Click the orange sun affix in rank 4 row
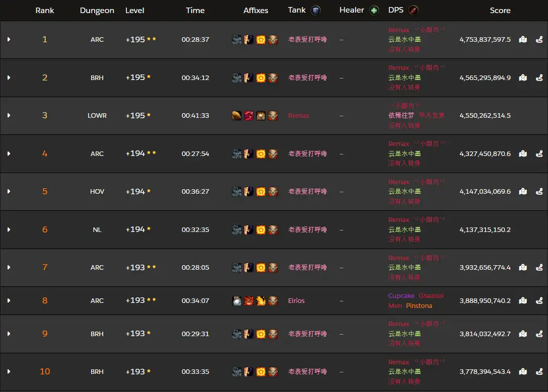548x392 pixels. tap(260, 153)
